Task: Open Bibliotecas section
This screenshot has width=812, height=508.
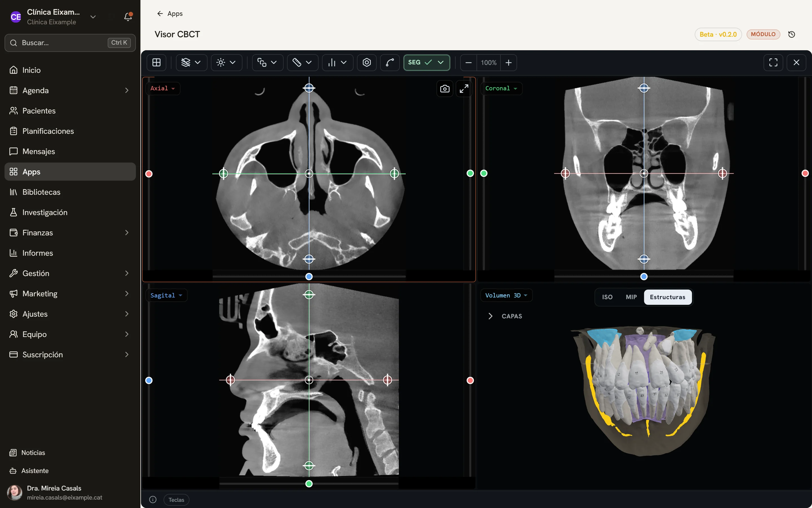Action: 70,192
